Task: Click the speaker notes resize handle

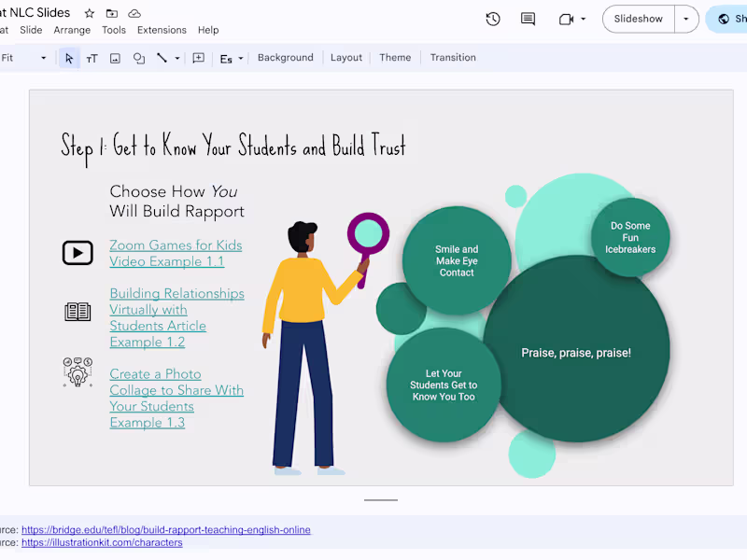Action: 381,500
